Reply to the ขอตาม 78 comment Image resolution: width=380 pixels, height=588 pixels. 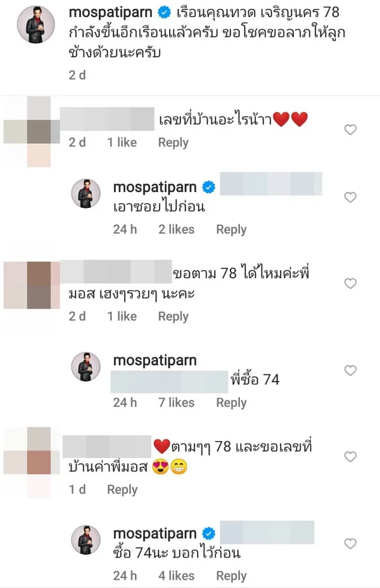(173, 317)
